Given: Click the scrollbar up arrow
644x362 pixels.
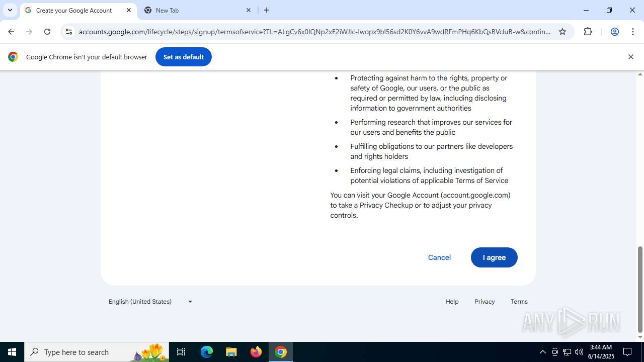Looking at the screenshot, I should [x=640, y=74].
